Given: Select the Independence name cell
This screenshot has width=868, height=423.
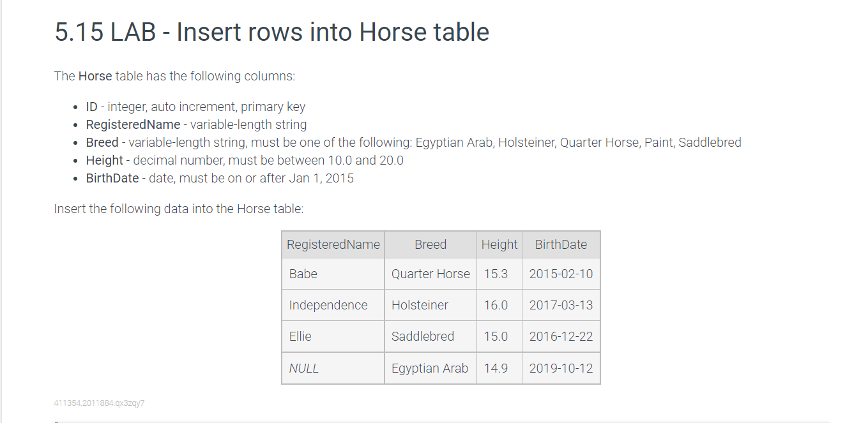Looking at the screenshot, I should [x=333, y=305].
